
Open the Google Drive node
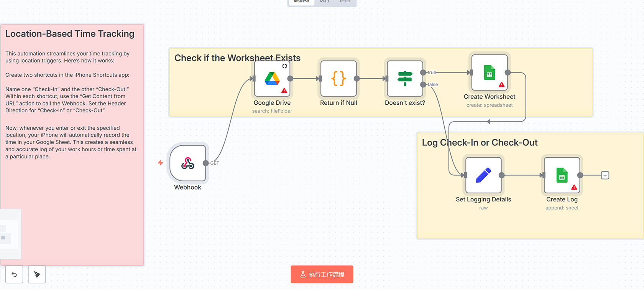click(x=272, y=79)
